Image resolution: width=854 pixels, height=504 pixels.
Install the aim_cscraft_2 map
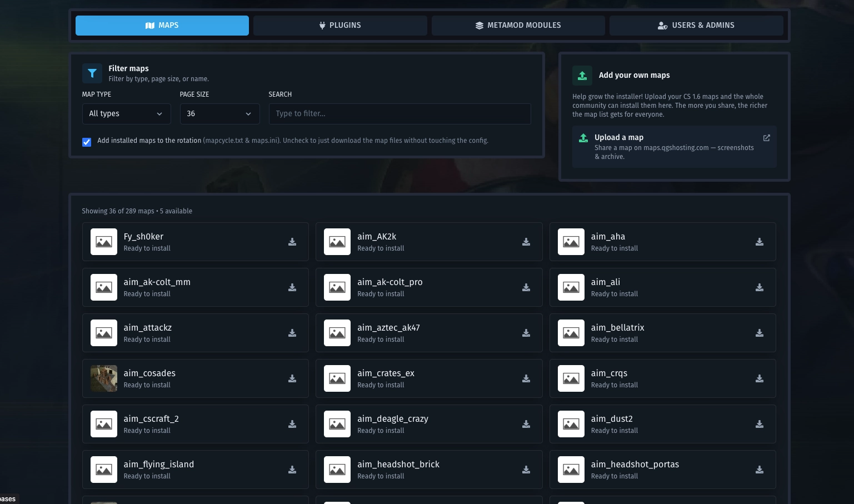(x=292, y=424)
